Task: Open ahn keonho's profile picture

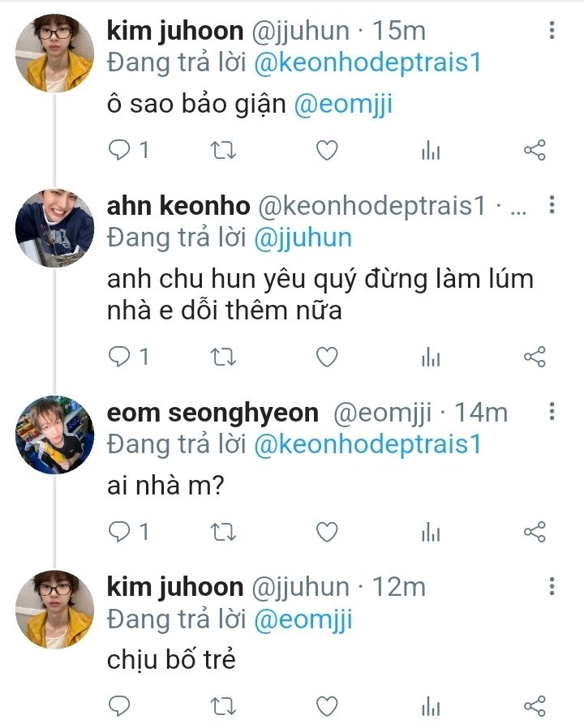Action: (55, 228)
